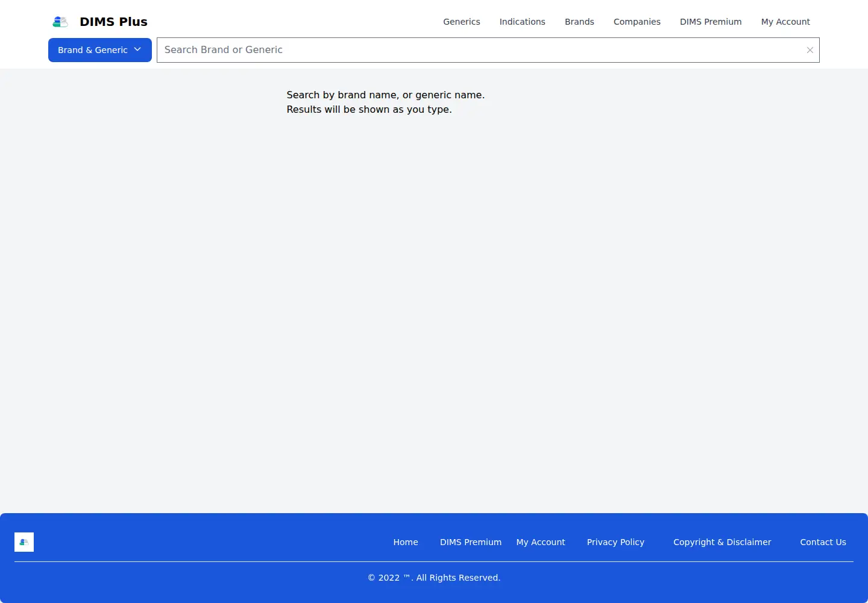Go to Indications in top navigation
Viewport: 868px width, 603px height.
click(523, 22)
